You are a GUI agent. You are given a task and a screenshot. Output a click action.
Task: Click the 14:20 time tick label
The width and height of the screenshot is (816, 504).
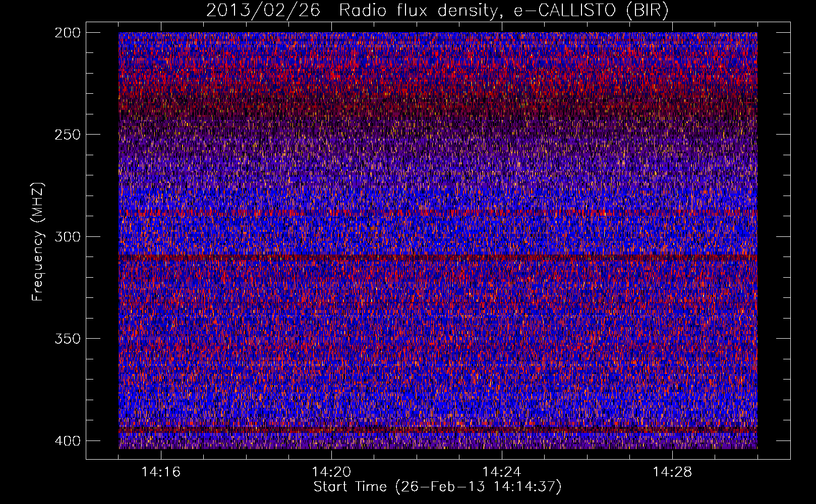[331, 472]
